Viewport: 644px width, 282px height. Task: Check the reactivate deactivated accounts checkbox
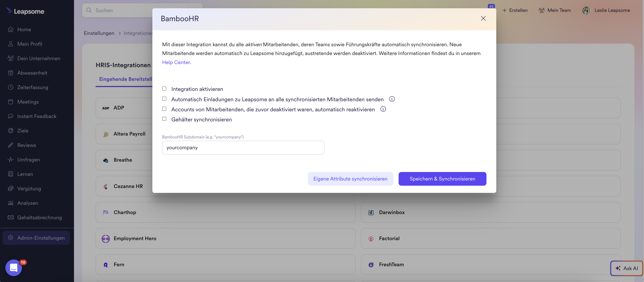click(x=164, y=109)
